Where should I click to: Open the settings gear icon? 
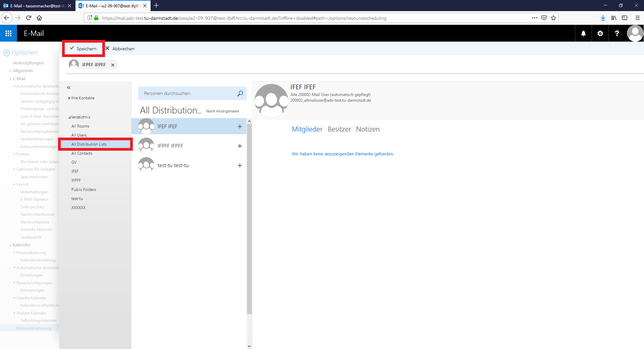600,33
